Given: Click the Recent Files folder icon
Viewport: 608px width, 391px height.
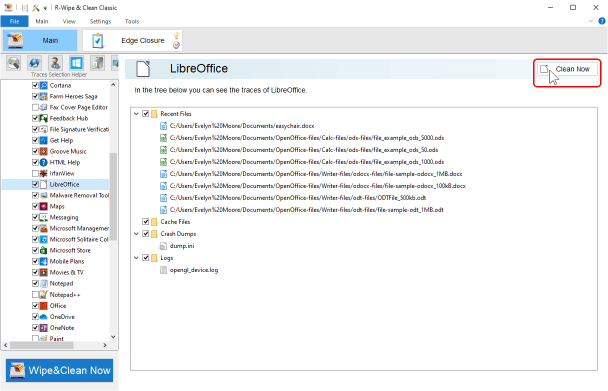Looking at the screenshot, I should pyautogui.click(x=154, y=114).
